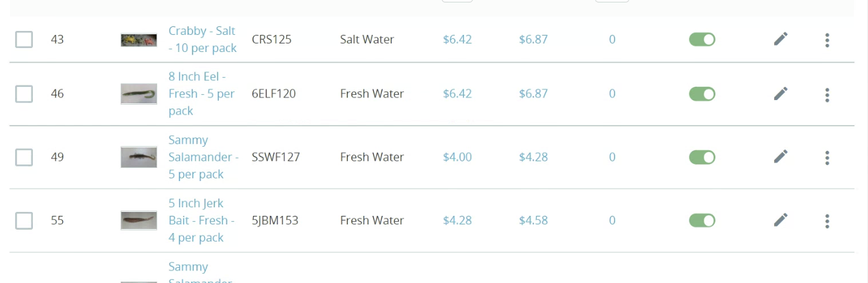Click quantity 0 for 5 Inch Jerk Bait

[612, 220]
